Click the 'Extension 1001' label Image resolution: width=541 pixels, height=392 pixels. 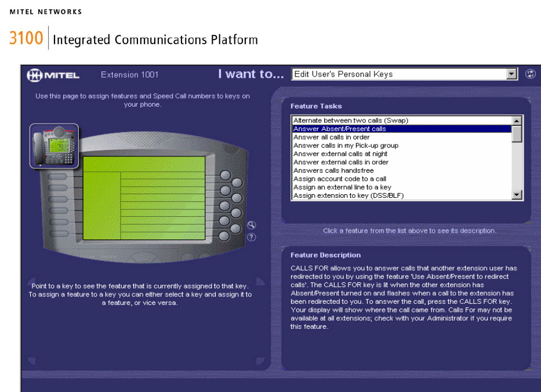(129, 75)
